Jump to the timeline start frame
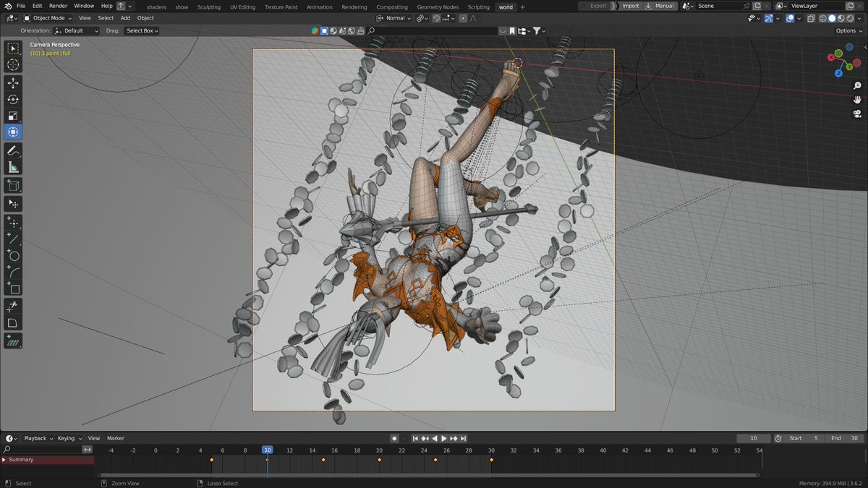This screenshot has width=868, height=488. 416,438
